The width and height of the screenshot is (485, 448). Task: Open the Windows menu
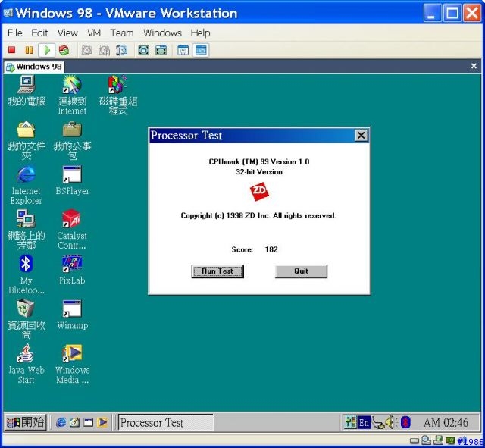[x=162, y=33]
